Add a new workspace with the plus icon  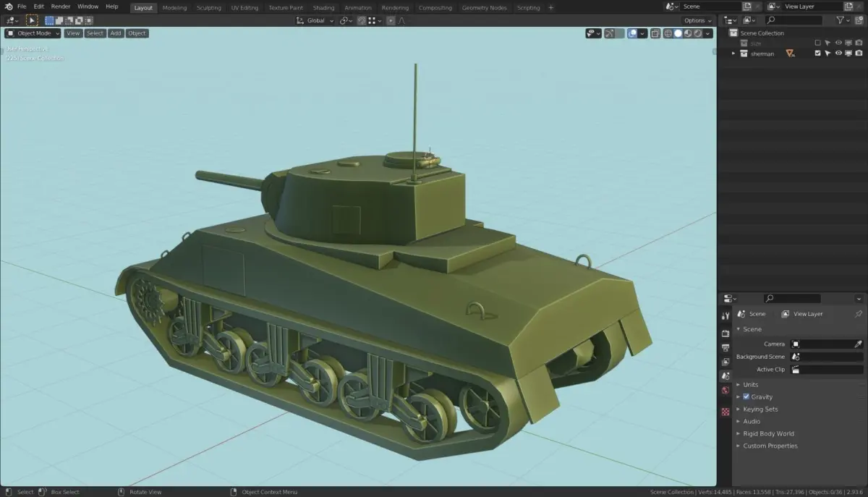(x=551, y=8)
